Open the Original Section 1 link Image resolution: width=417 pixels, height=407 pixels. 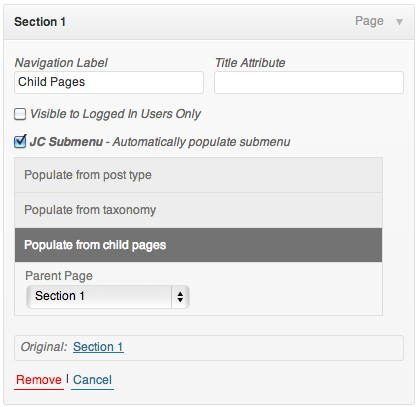tap(98, 347)
